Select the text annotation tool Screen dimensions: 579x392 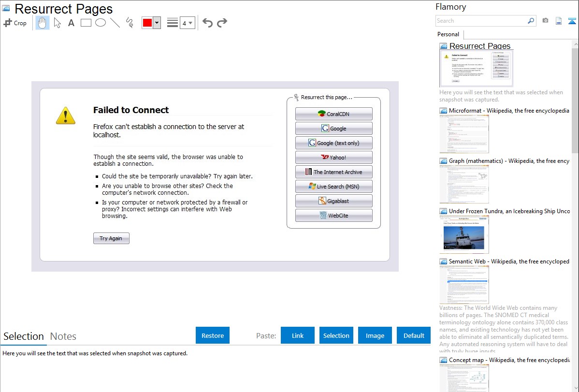(71, 23)
